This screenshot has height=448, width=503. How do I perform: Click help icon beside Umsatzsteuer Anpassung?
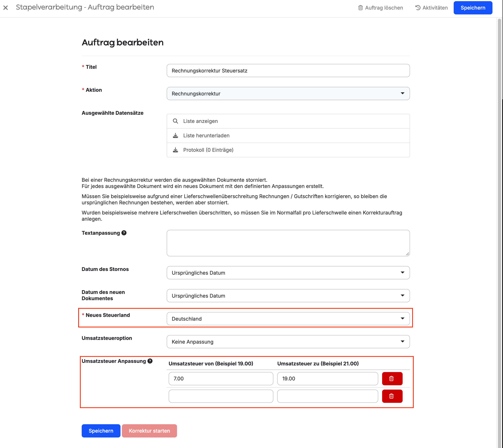click(150, 361)
